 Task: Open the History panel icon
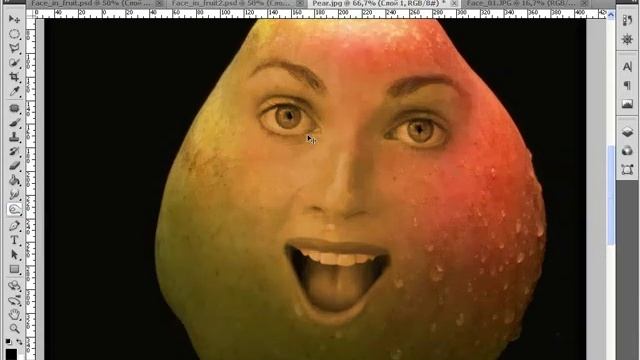(x=627, y=20)
